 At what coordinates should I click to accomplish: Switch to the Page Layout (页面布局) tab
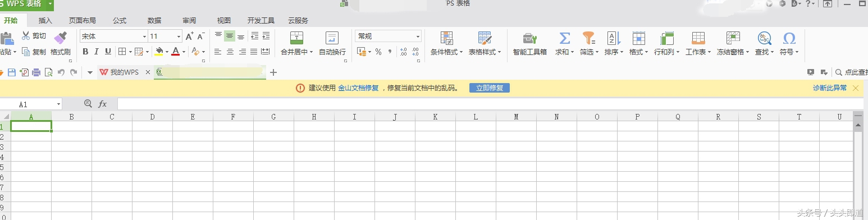click(82, 20)
